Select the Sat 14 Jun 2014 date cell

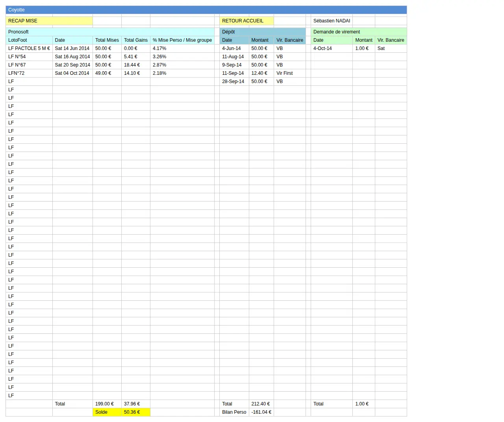72,48
